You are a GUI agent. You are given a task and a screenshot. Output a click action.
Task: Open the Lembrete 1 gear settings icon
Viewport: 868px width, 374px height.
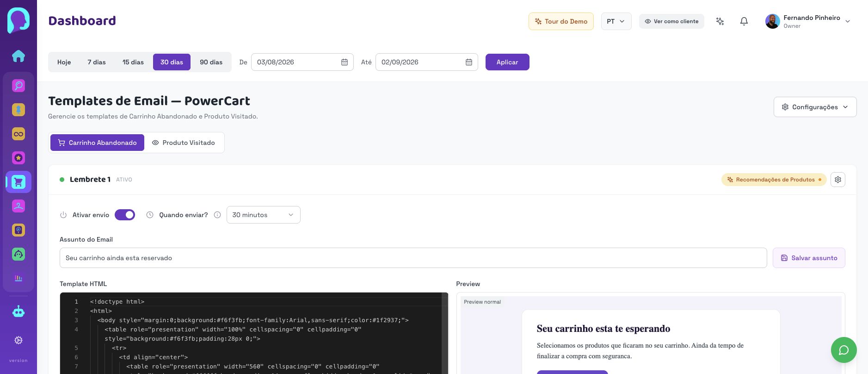coord(838,180)
